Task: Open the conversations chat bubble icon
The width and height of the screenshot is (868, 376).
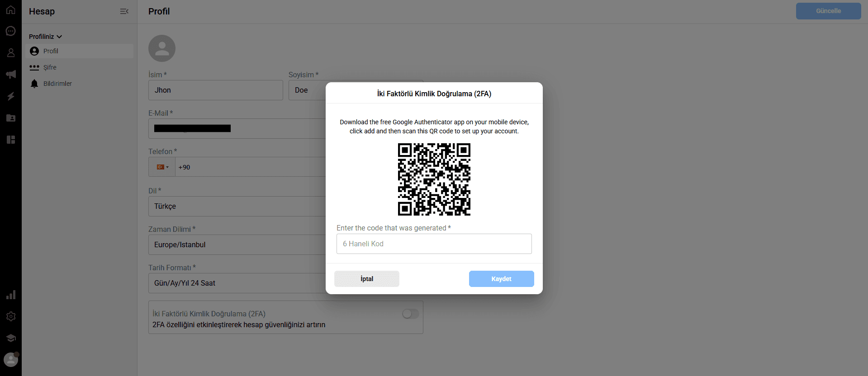Action: (x=11, y=31)
